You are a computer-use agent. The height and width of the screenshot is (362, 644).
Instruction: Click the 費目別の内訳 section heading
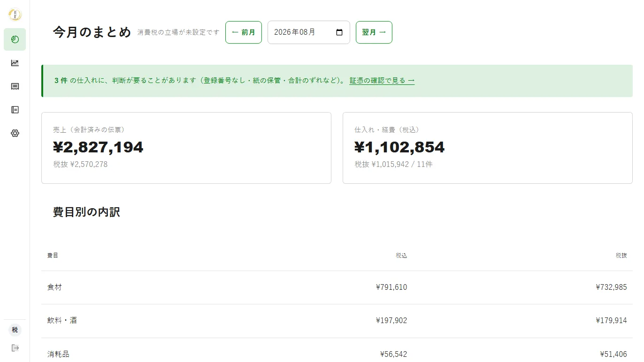coord(86,212)
